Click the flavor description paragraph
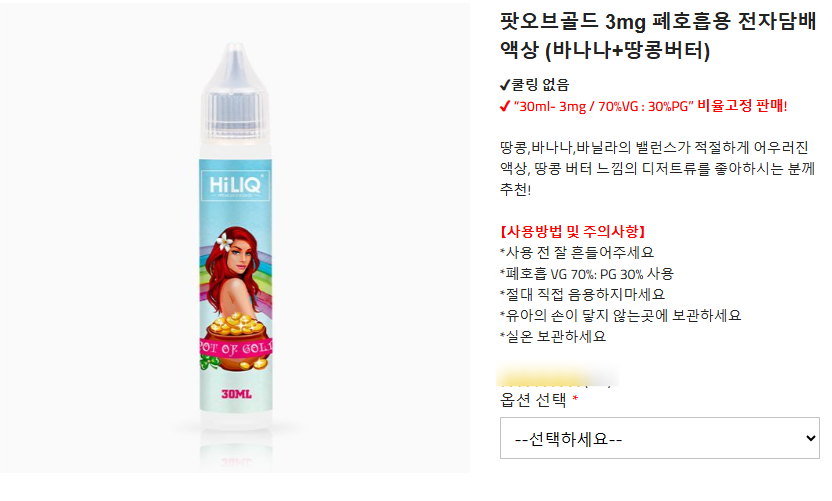The width and height of the screenshot is (832, 501). tap(657, 168)
